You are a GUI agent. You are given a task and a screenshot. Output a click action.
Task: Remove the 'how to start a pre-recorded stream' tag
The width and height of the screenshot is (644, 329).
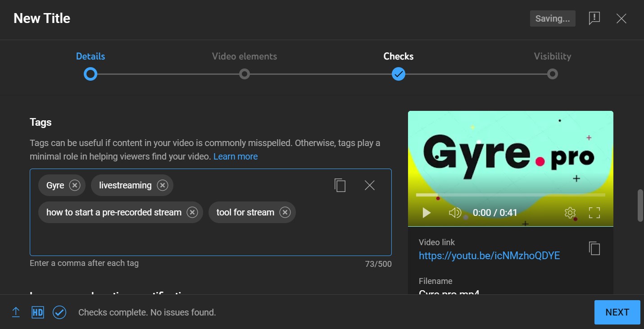click(x=192, y=212)
